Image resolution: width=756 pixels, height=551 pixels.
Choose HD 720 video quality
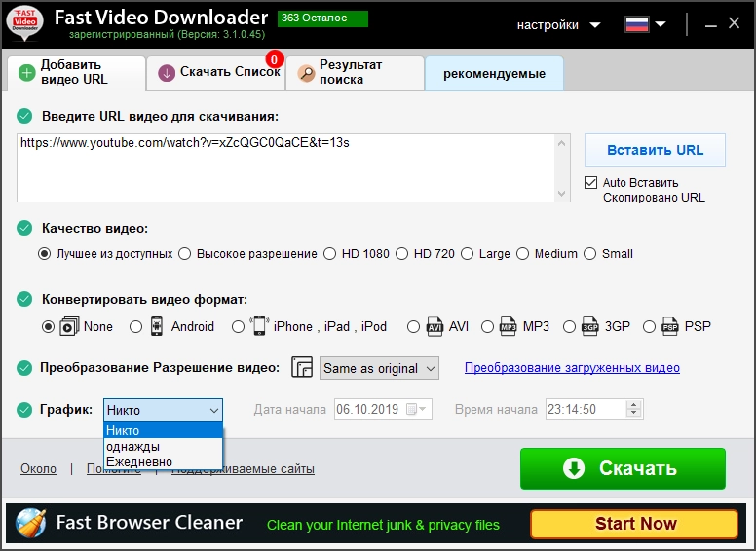pyautogui.click(x=402, y=254)
